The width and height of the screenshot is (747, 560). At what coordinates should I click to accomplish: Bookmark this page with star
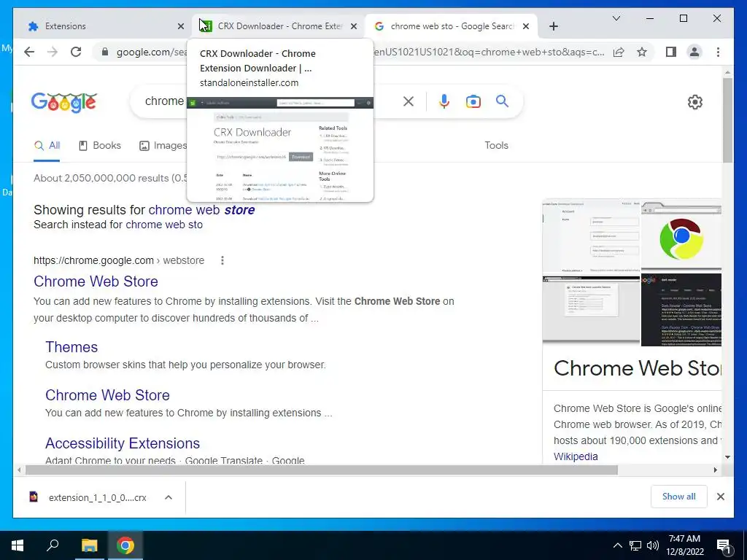642,52
